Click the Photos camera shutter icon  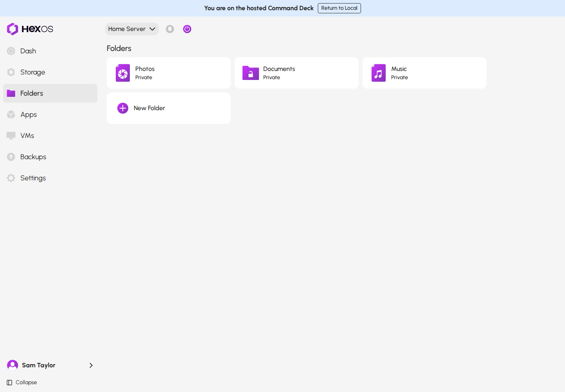pyautogui.click(x=123, y=73)
